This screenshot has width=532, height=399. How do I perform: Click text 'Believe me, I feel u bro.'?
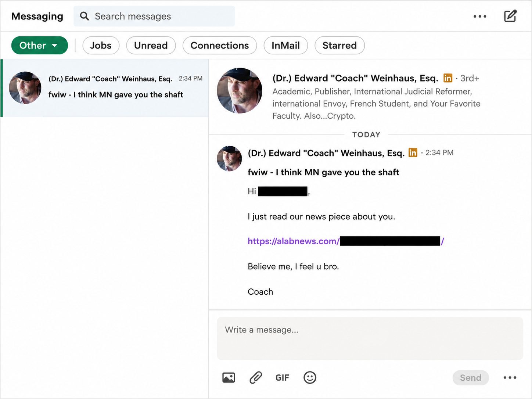click(293, 266)
